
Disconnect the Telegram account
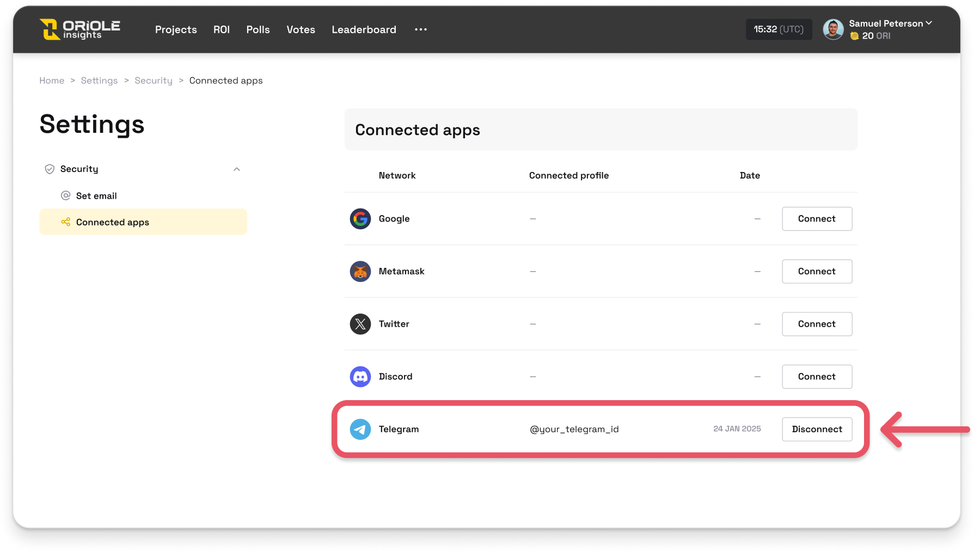tap(817, 430)
